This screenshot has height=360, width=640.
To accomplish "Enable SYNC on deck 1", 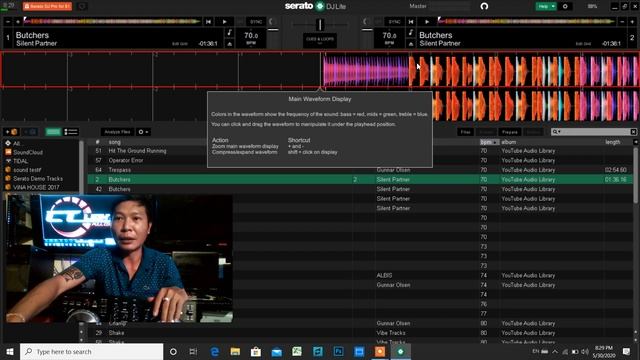I will point(256,22).
